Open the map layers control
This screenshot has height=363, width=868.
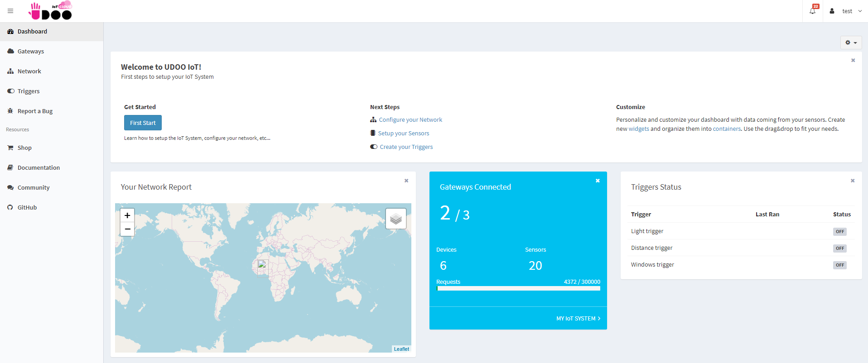[x=396, y=219]
